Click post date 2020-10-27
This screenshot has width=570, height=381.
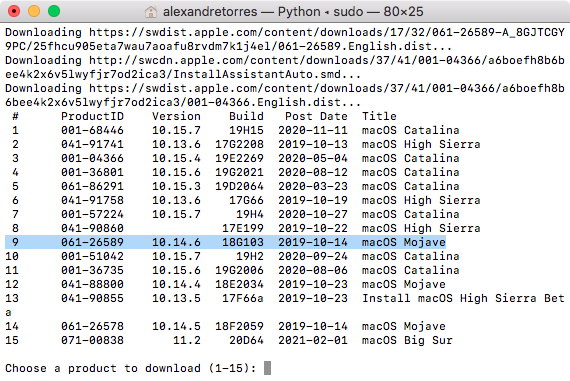point(313,214)
